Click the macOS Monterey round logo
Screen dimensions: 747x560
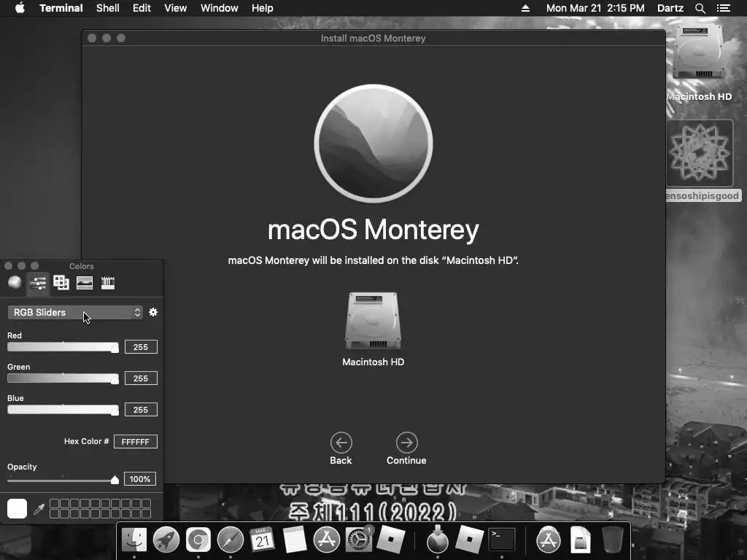coord(373,144)
